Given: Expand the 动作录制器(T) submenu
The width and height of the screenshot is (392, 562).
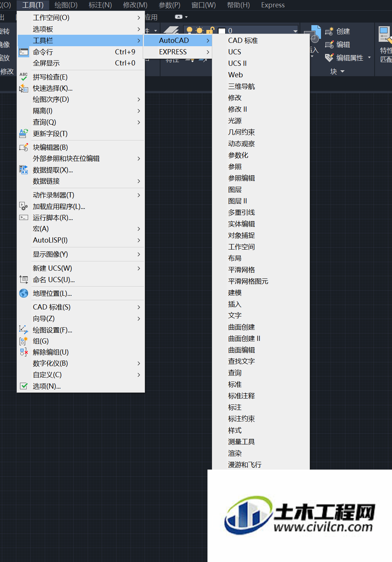Looking at the screenshot, I should pyautogui.click(x=81, y=195).
